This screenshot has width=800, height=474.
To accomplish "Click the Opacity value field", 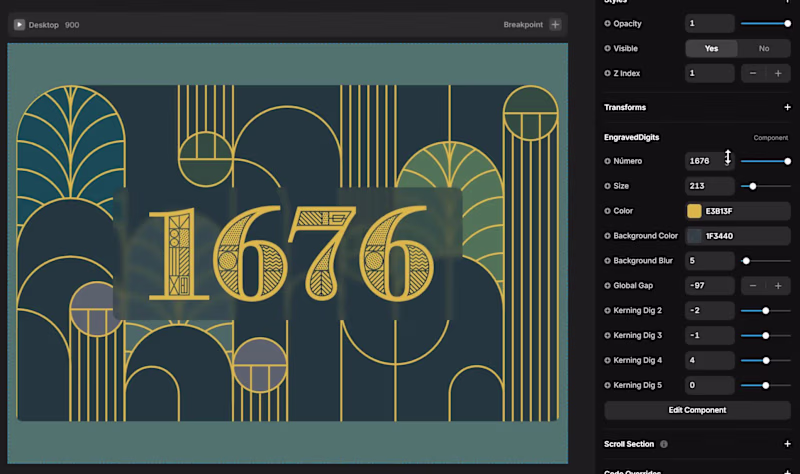I will (x=710, y=23).
